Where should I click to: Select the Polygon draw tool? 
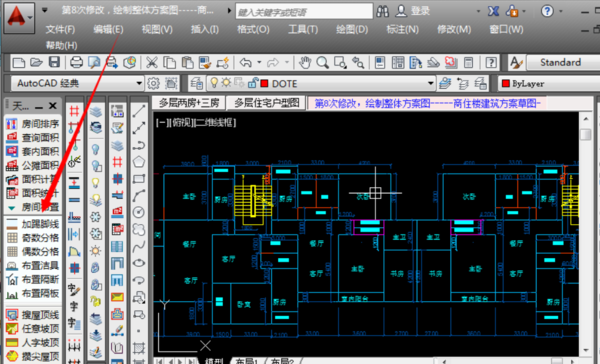(x=139, y=162)
